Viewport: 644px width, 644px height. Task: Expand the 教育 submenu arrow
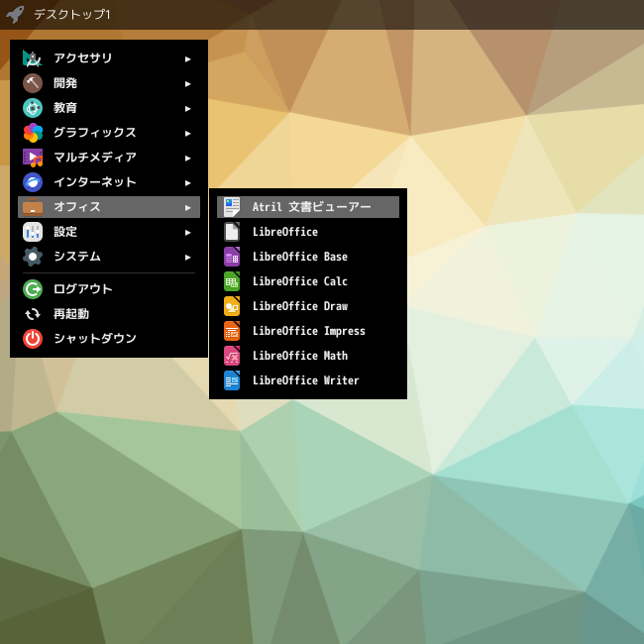(x=187, y=108)
